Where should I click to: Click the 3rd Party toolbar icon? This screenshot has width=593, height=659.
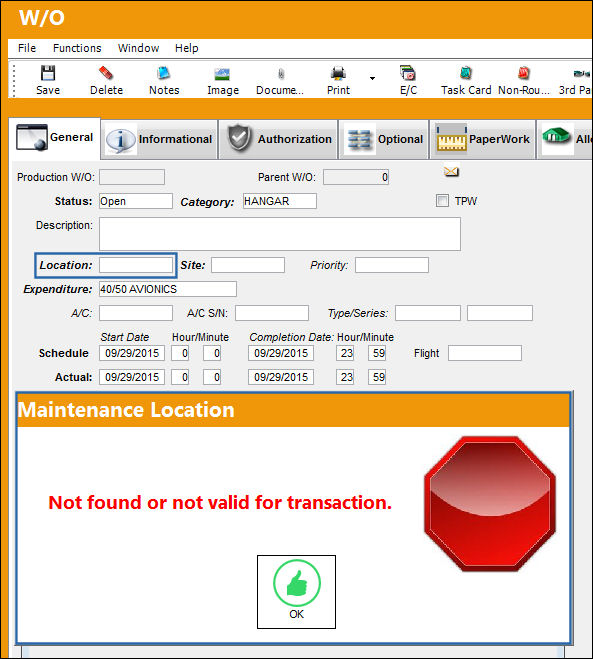pos(582,74)
